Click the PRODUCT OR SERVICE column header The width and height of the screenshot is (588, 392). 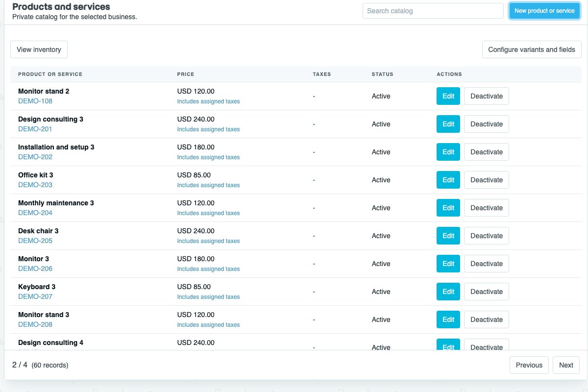pos(50,74)
